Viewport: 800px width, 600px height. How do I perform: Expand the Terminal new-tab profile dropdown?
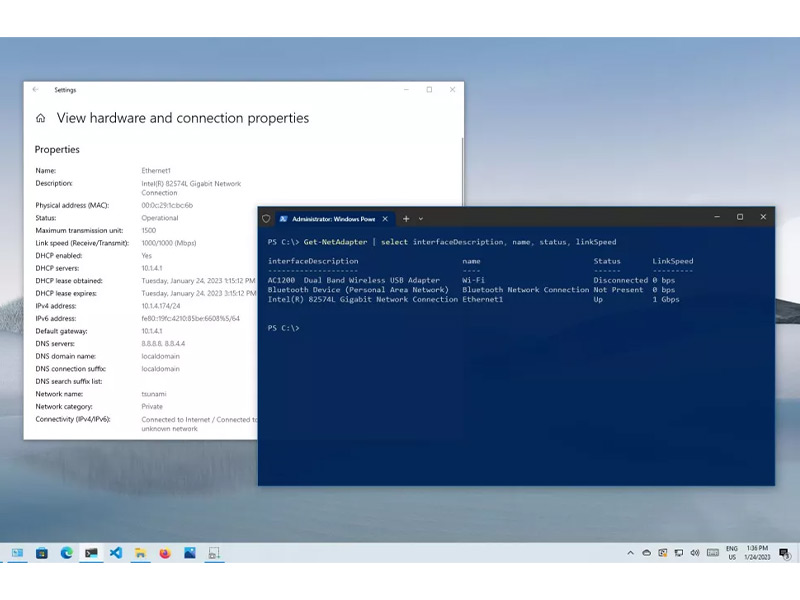[421, 219]
